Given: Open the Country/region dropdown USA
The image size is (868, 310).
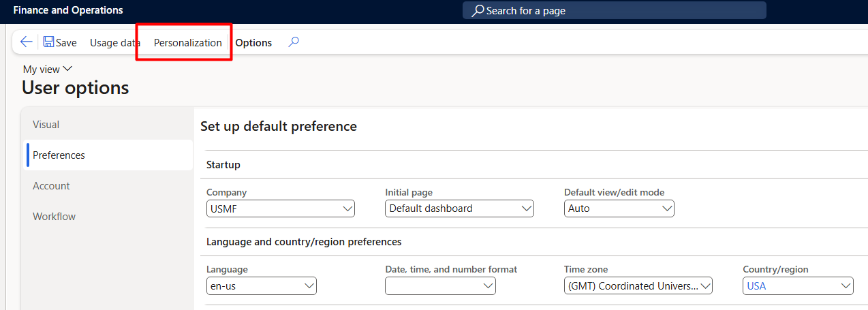Looking at the screenshot, I should coord(798,286).
